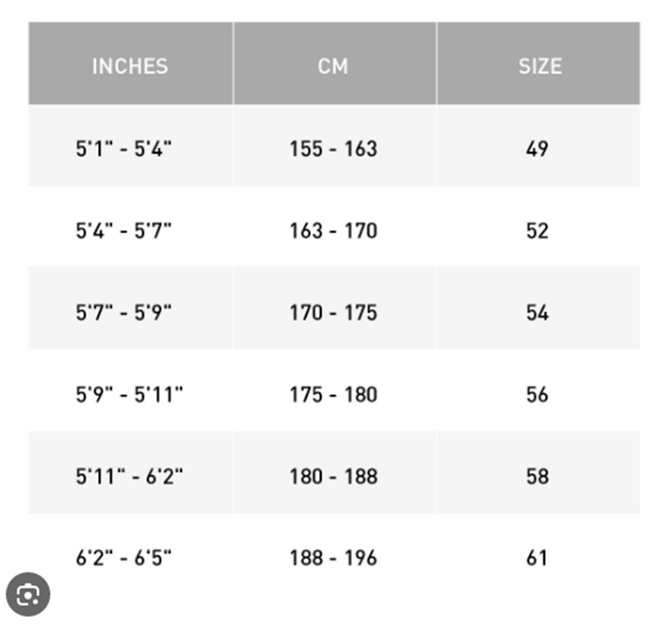Screen dimensions: 658x644
Task: Click the CM column header
Action: click(x=333, y=66)
